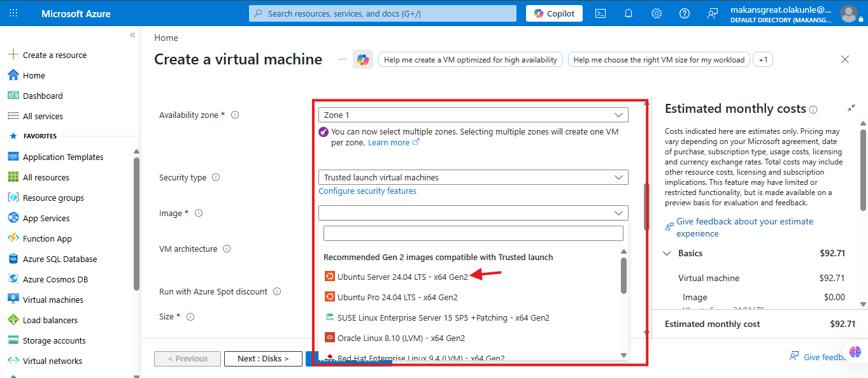The width and height of the screenshot is (868, 378).
Task: Click Help me create VM for high availability
Action: (x=471, y=59)
